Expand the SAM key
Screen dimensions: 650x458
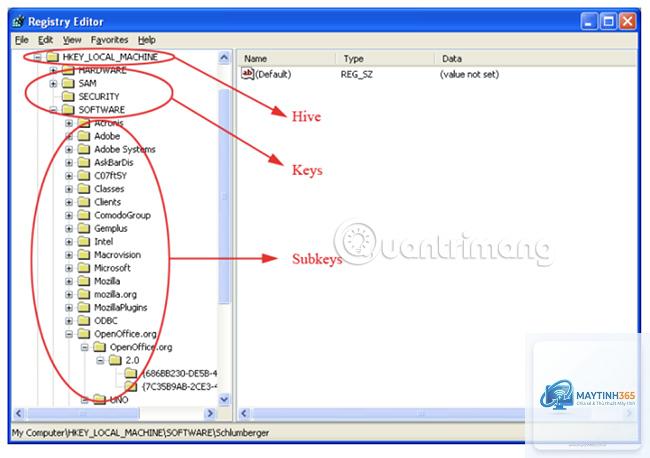(53, 83)
